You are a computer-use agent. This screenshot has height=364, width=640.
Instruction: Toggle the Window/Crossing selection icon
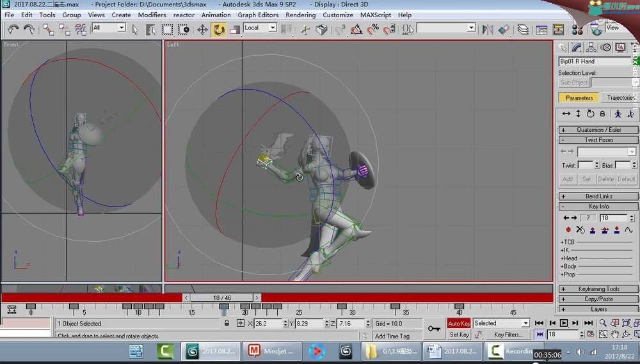click(183, 29)
